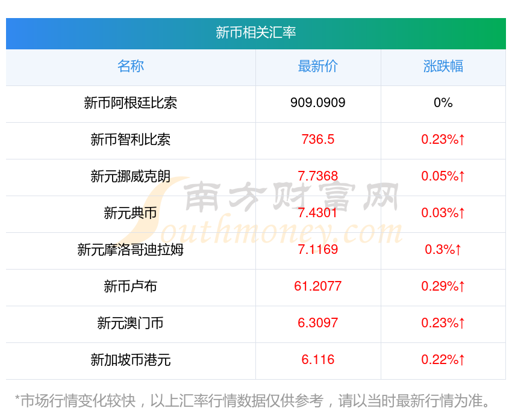This screenshot has height=420, width=512.
Task: Click the row name 新元摩洛哥迪拉姆
Action: coord(131,250)
